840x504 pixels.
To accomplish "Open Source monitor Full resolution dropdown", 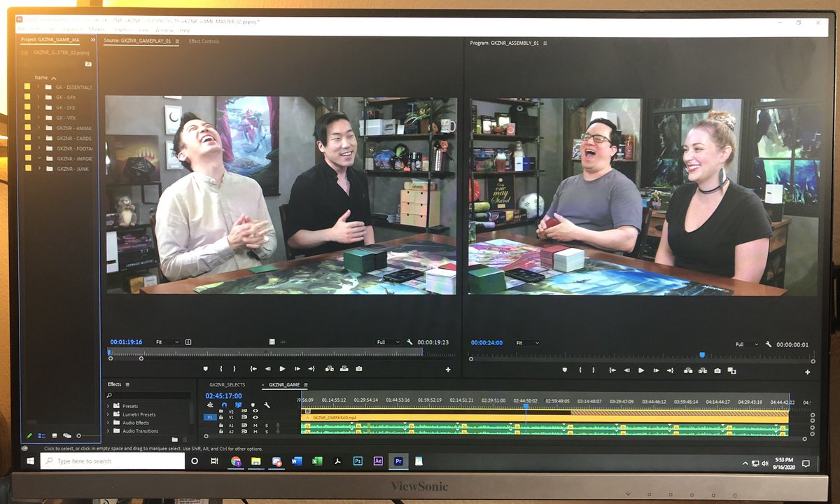I will 387,342.
